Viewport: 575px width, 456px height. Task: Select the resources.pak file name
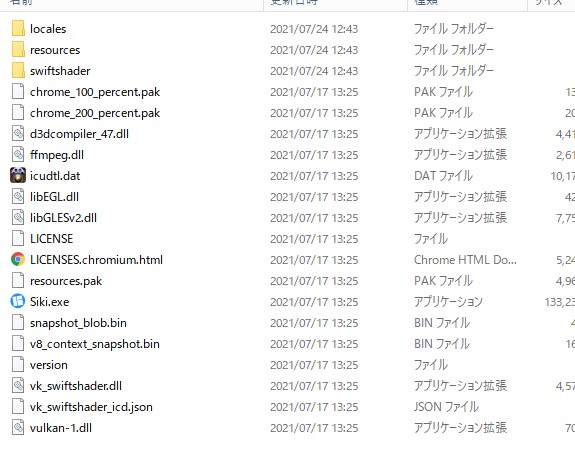coord(66,281)
